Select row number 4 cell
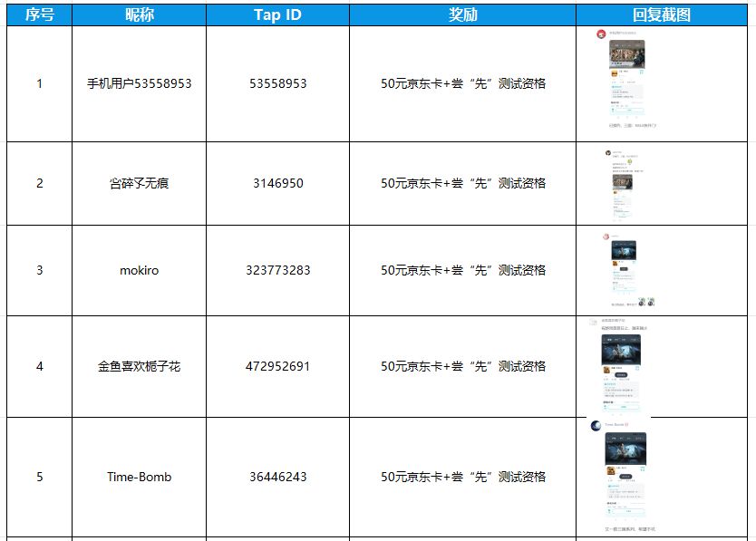The width and height of the screenshot is (756, 541). pos(40,366)
